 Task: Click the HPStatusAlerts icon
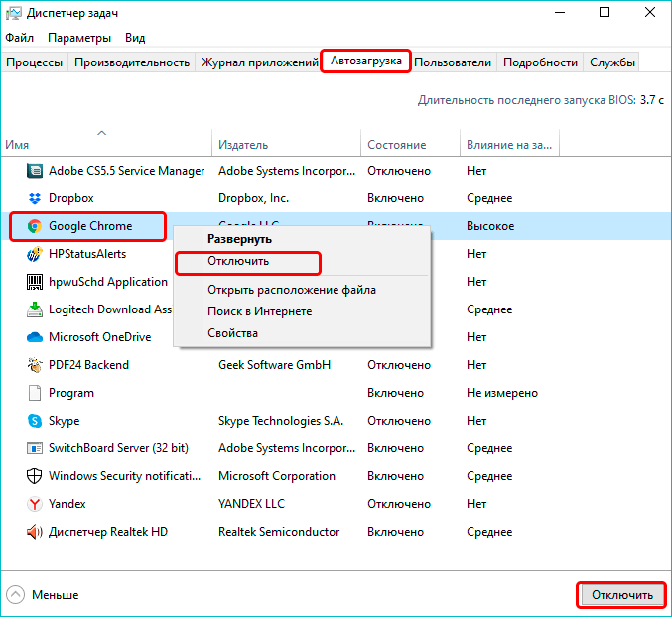pos(35,254)
